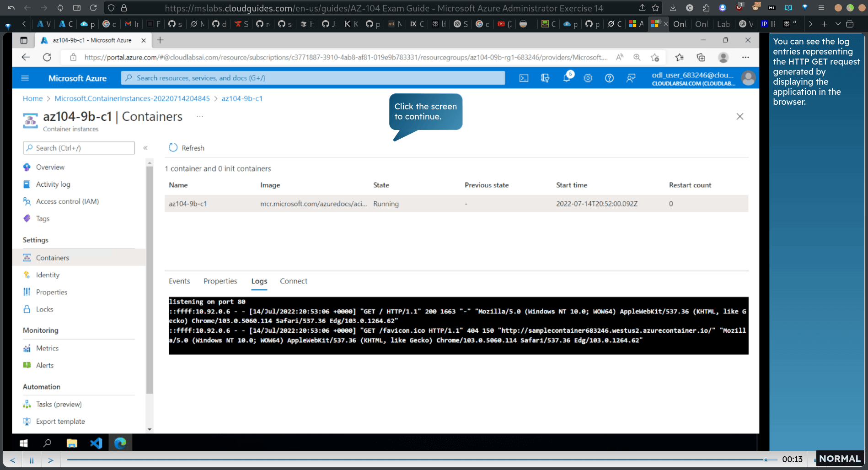Viewport: 868px width, 470px height.
Task: Open Identity under Settings
Action: pyautogui.click(x=48, y=275)
